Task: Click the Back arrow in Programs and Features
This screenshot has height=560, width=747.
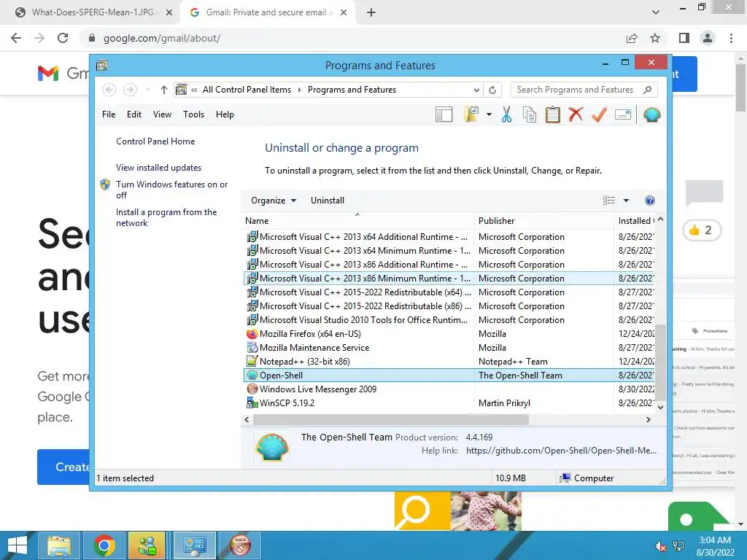Action: tap(109, 90)
